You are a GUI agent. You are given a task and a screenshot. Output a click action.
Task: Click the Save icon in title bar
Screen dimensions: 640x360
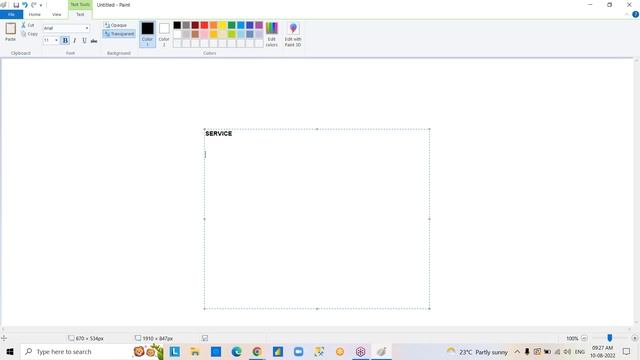[x=16, y=5]
